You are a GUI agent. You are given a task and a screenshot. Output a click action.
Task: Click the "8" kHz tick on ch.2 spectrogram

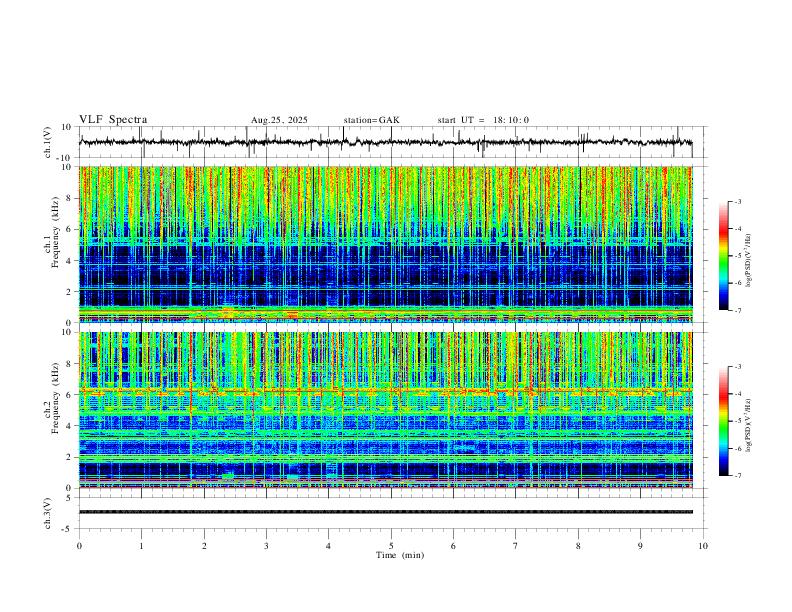(x=70, y=364)
